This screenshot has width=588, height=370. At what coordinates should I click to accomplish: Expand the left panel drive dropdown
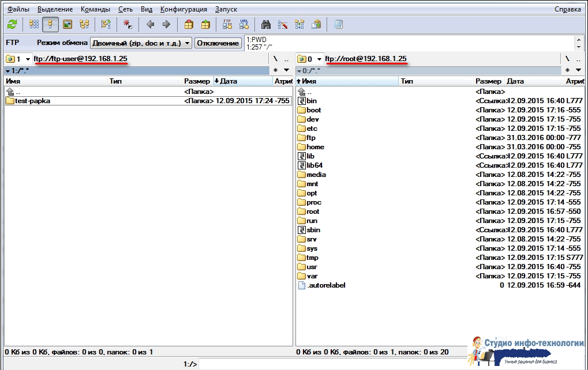coord(28,59)
